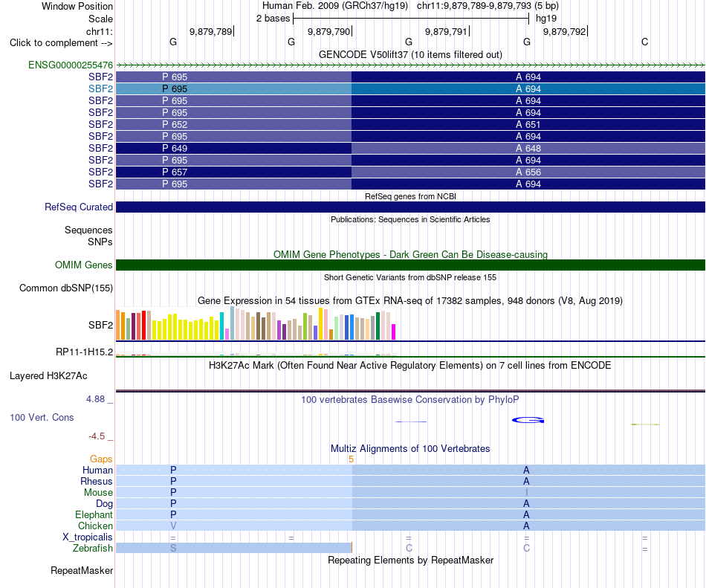Click the 9,879,791 position marker
706x588 pixels.
tap(446, 31)
